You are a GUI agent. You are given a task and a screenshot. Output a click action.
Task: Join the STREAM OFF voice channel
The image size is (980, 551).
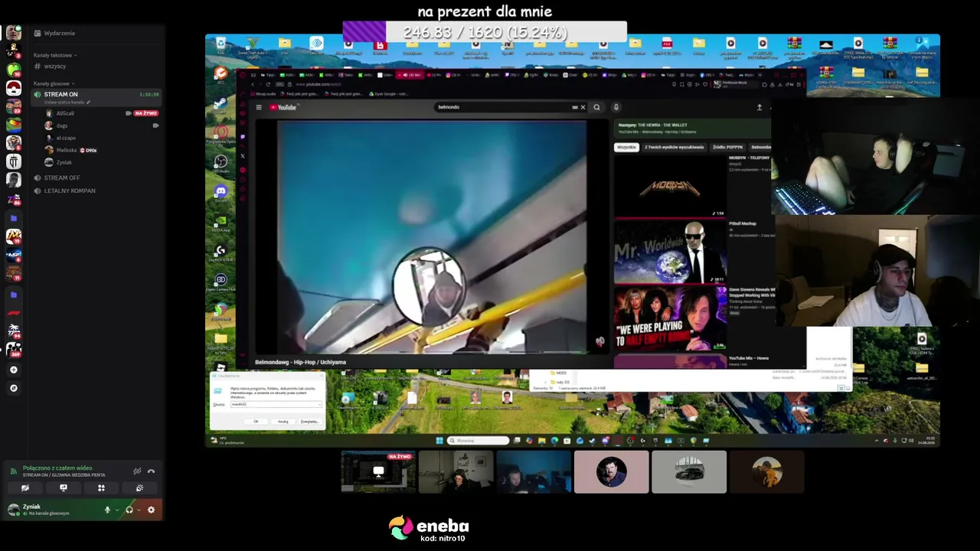(61, 178)
